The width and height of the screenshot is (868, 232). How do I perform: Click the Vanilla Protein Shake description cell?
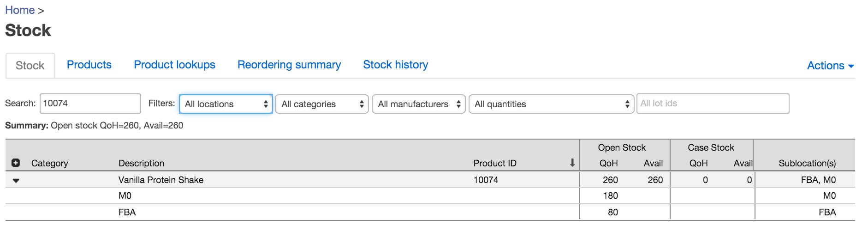[x=161, y=180]
